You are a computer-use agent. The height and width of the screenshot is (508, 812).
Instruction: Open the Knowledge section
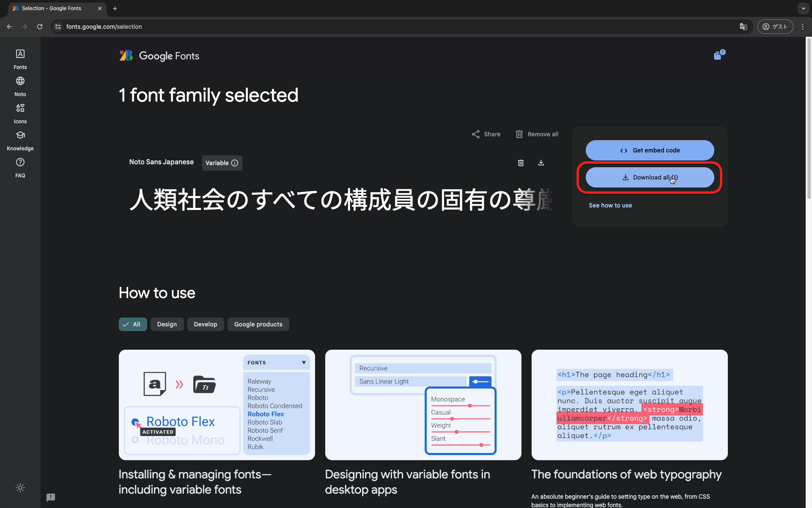coord(20,141)
